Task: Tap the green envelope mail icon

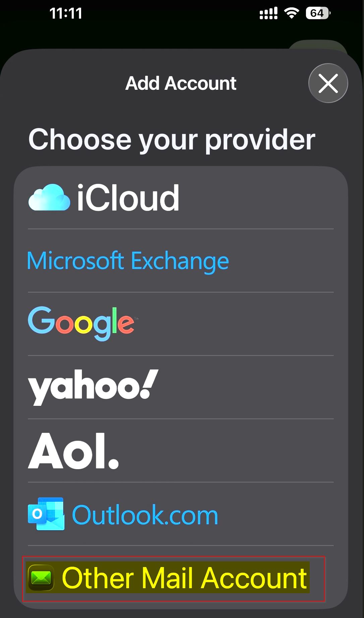Action: click(41, 577)
